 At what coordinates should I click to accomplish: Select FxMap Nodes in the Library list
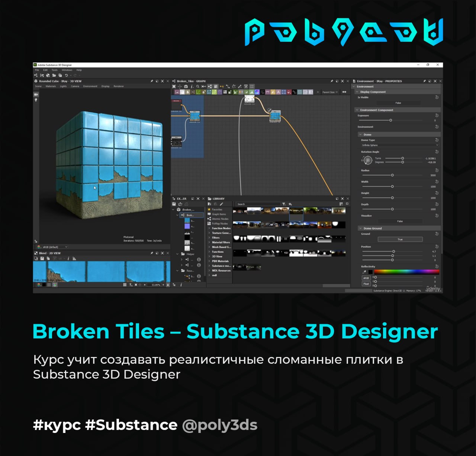click(218, 224)
